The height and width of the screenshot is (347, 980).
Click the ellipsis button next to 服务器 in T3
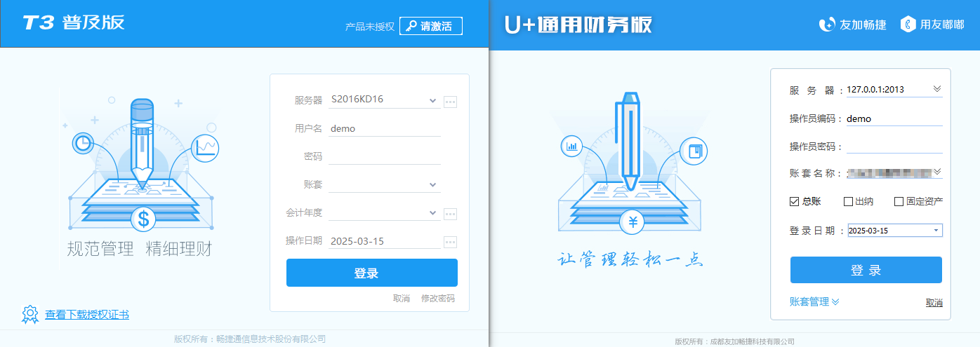click(450, 102)
